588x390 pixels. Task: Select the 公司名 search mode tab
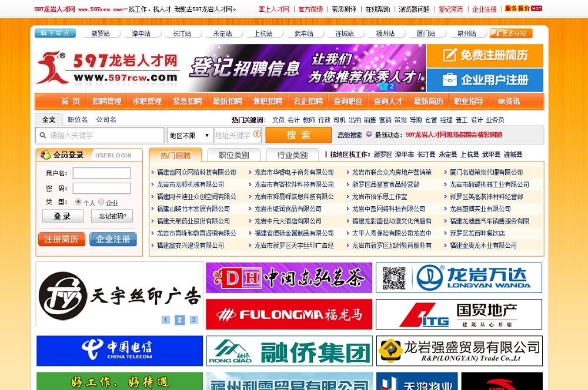click(x=106, y=119)
